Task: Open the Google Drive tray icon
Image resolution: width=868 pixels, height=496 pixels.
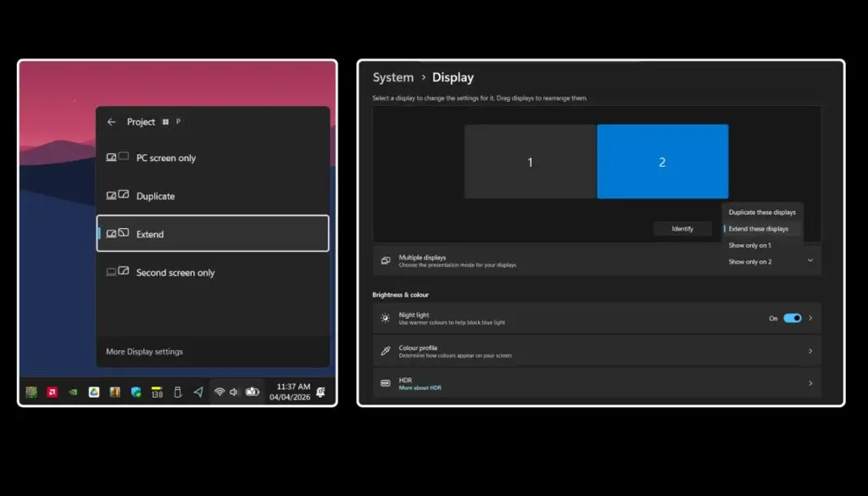Action: click(94, 392)
